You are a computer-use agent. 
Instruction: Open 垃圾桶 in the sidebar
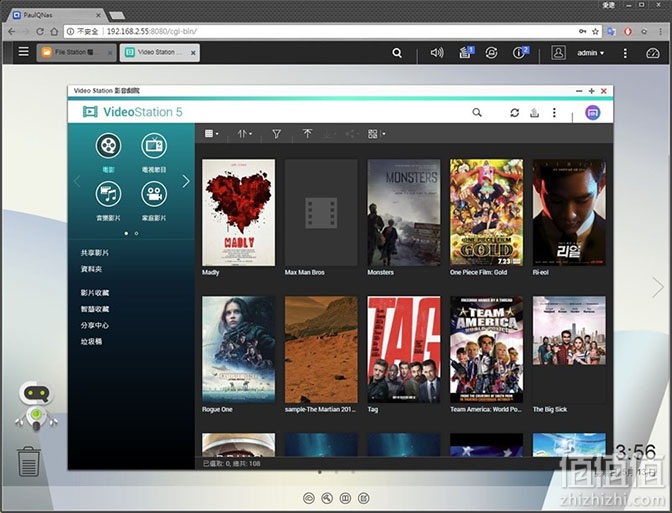click(x=91, y=342)
